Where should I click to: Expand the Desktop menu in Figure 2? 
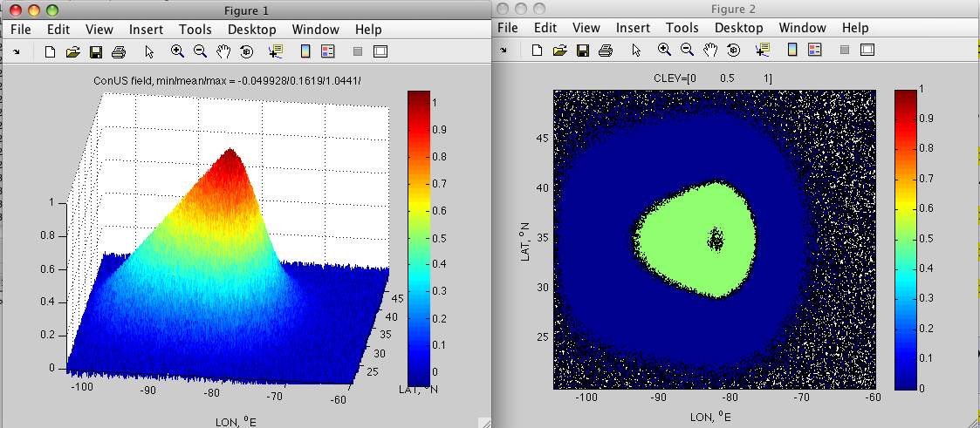(x=740, y=28)
